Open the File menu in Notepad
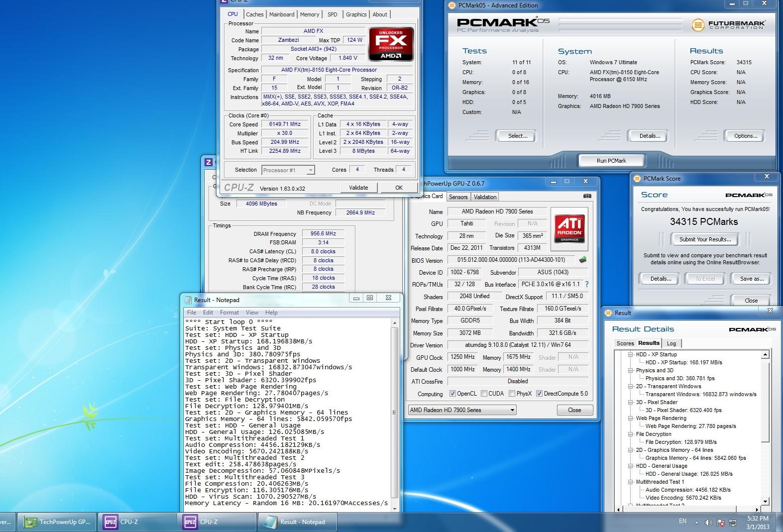This screenshot has width=783, height=532. click(192, 313)
